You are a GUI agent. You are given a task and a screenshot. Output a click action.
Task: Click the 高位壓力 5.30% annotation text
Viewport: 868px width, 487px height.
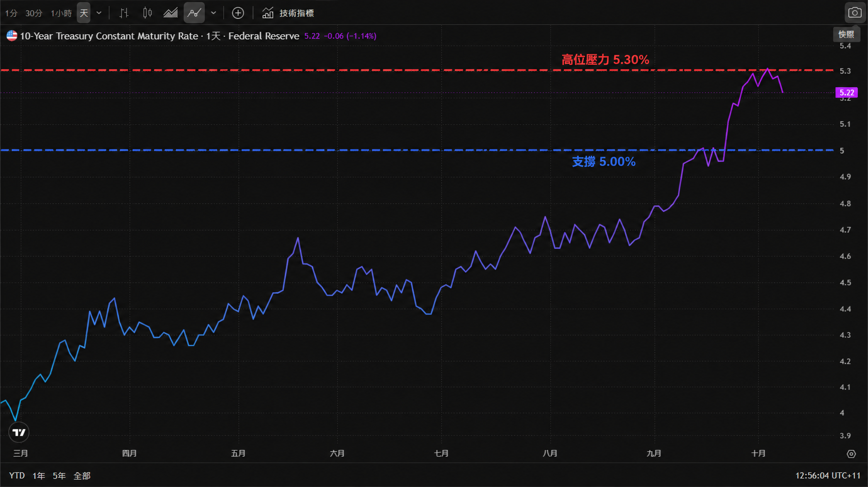(x=605, y=60)
